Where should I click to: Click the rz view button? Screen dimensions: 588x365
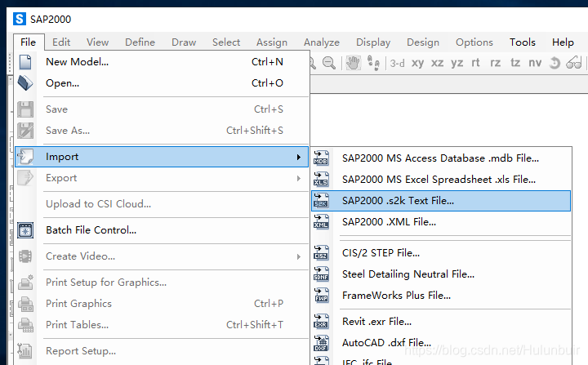(x=496, y=63)
